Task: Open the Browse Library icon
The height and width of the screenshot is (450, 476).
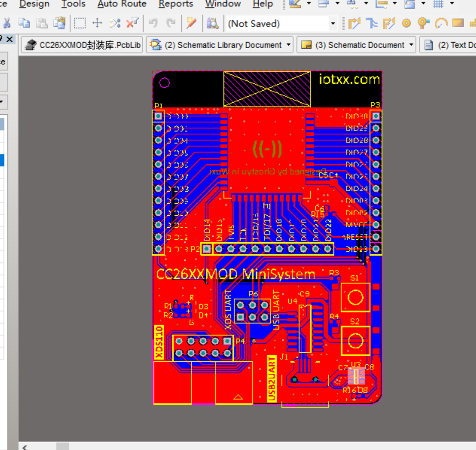Action: coord(212,24)
